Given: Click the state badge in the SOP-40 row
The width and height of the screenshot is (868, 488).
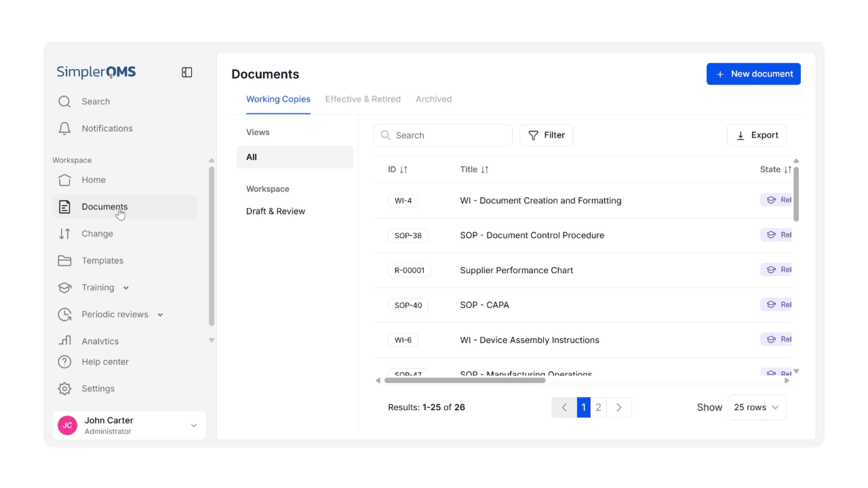Looking at the screenshot, I should [x=776, y=304].
